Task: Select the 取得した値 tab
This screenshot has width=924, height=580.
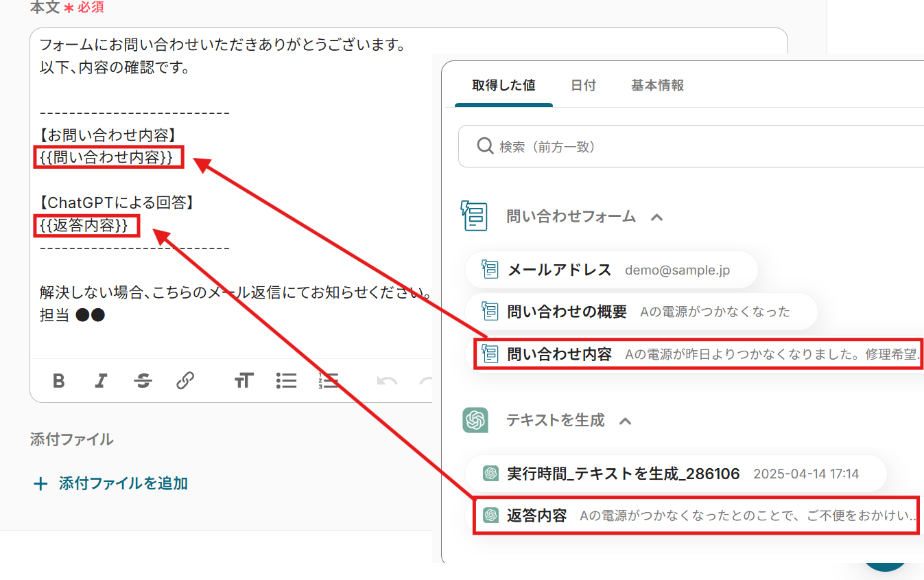Action: point(504,86)
